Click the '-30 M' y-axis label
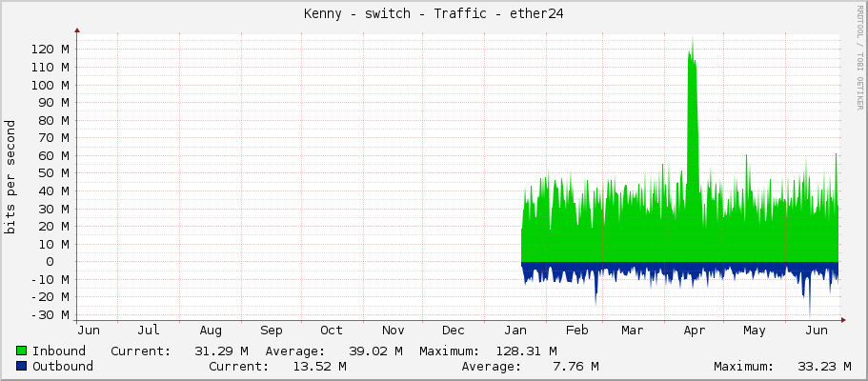Image resolution: width=868 pixels, height=381 pixels. 50,314
